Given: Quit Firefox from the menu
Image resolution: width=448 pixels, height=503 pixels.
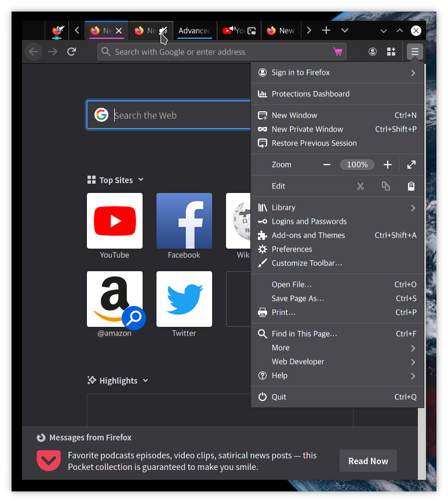Looking at the screenshot, I should pyautogui.click(x=337, y=397).
